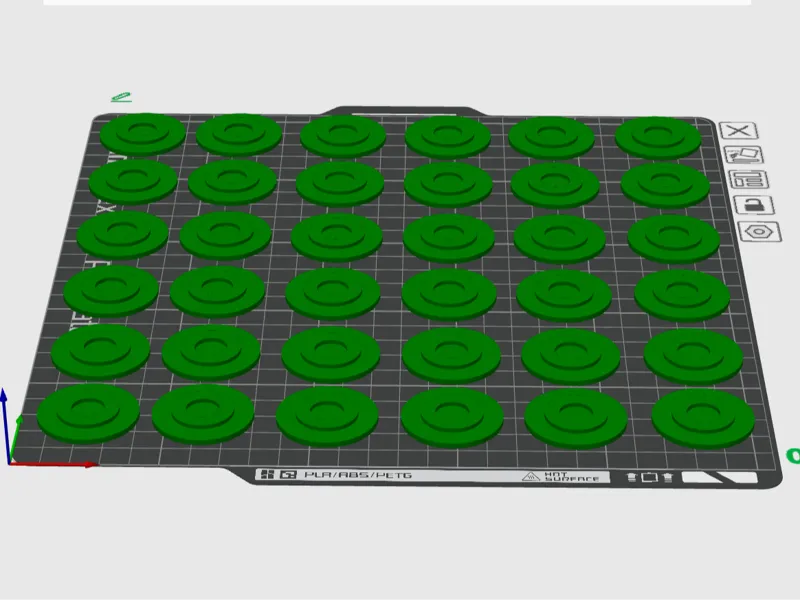Arrange objects on the plate
Viewport: 800px width, 600px height.
749,180
